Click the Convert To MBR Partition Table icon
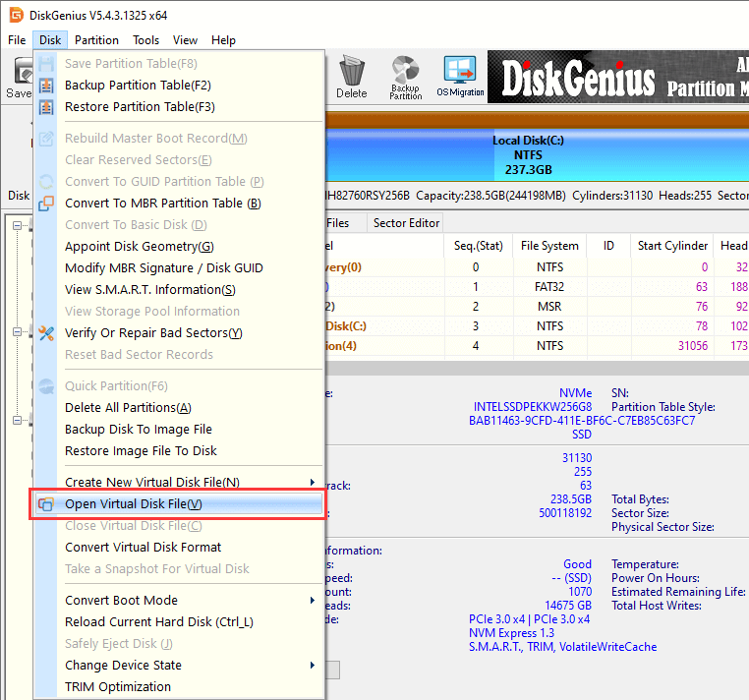 click(x=46, y=204)
